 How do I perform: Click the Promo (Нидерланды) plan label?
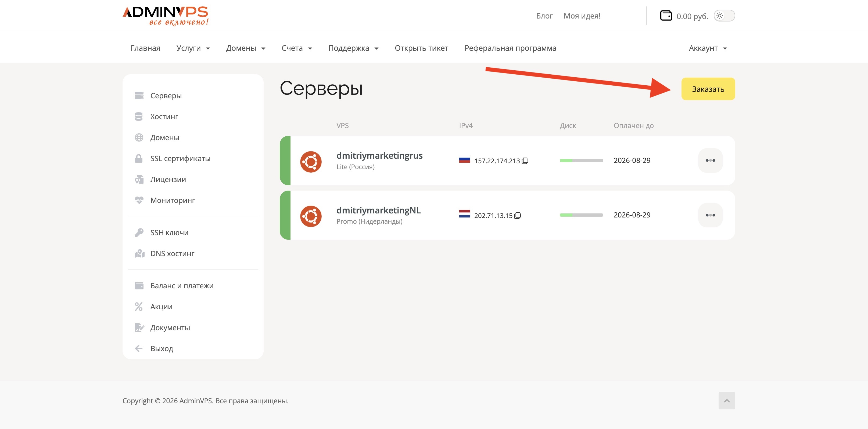coord(369,221)
